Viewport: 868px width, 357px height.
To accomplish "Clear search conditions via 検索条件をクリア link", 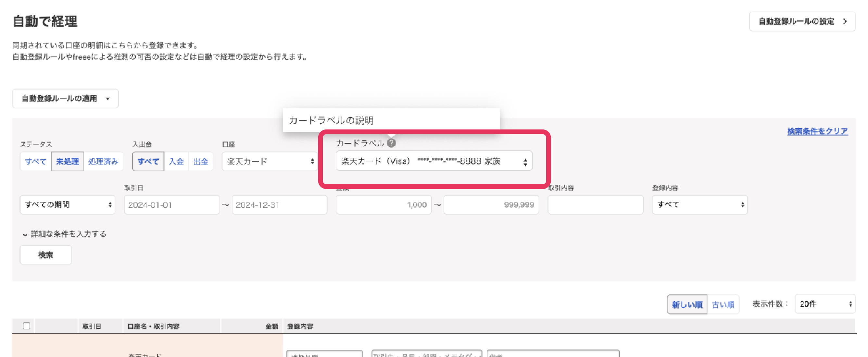I will (x=817, y=131).
